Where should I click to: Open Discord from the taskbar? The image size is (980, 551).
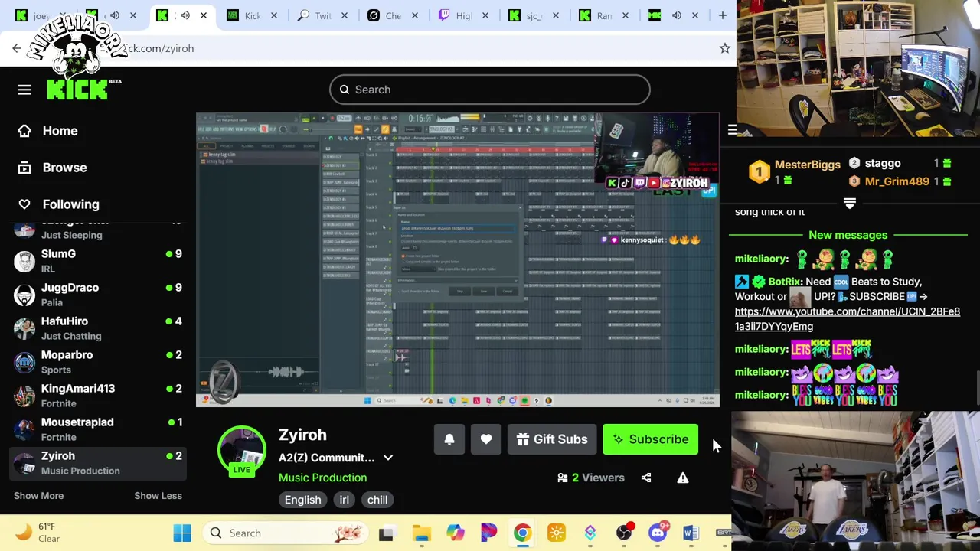click(658, 533)
